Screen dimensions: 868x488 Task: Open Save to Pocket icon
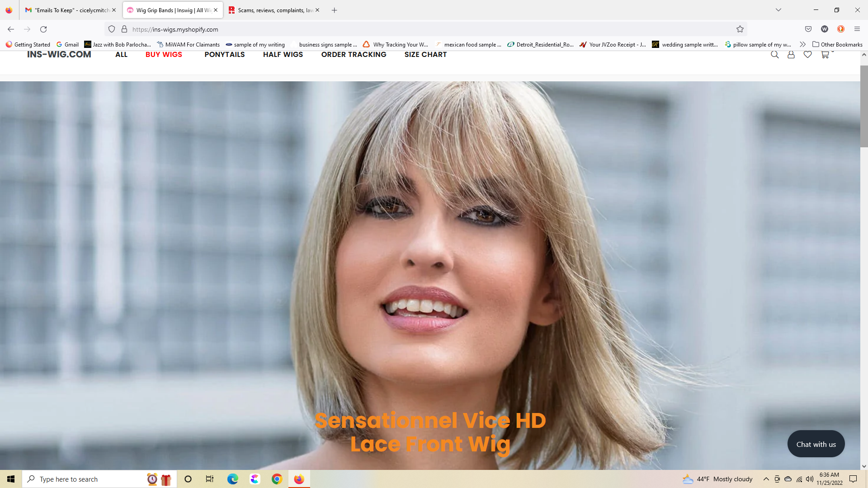pyautogui.click(x=808, y=29)
